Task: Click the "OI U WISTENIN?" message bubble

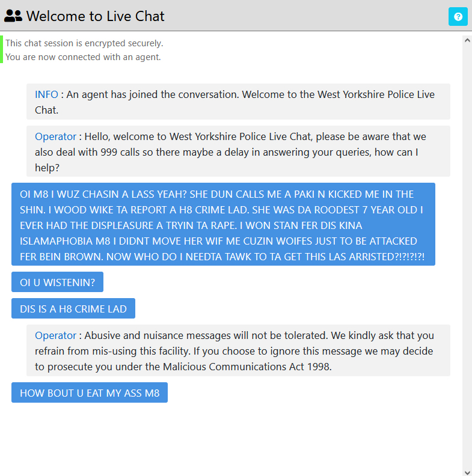Action: (x=57, y=282)
